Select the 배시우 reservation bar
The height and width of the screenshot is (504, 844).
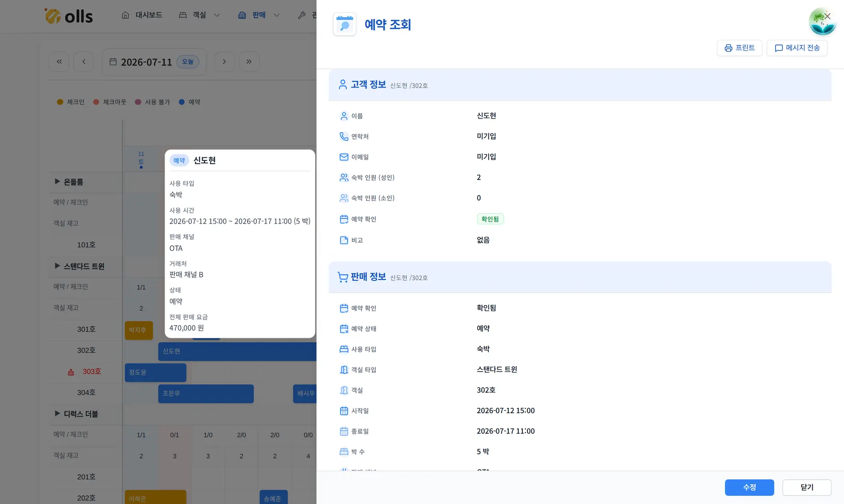[x=305, y=393]
